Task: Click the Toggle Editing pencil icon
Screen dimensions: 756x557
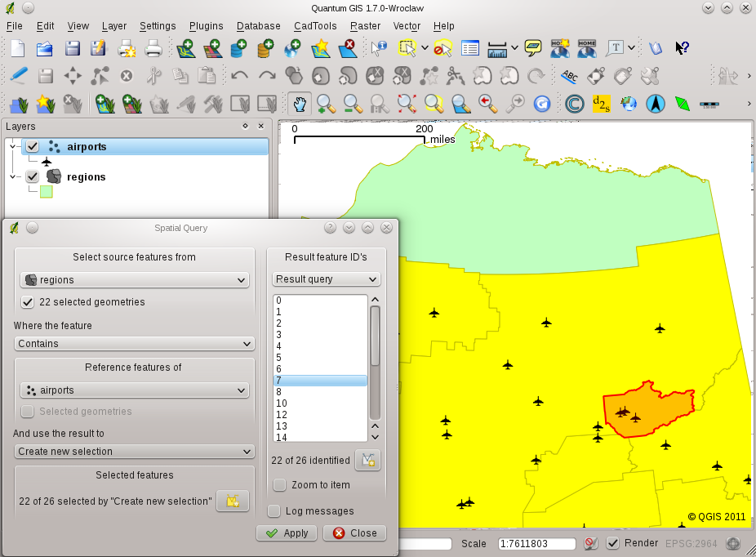Action: [x=18, y=76]
